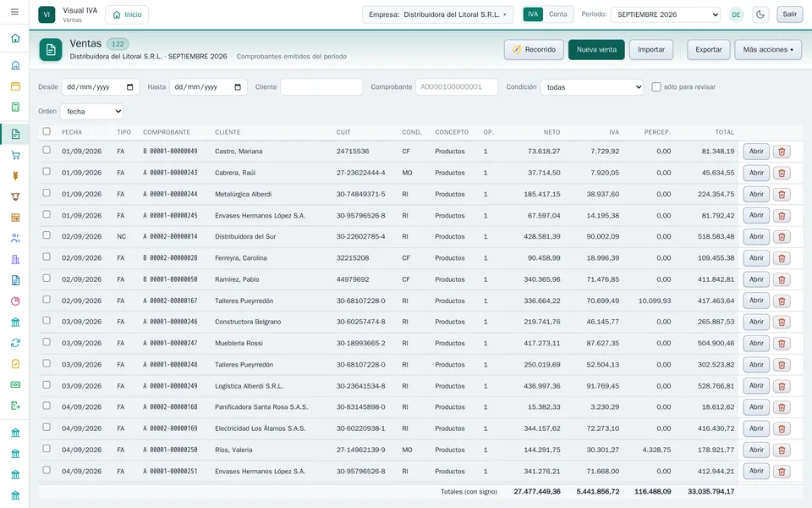Image resolution: width=812 pixels, height=508 pixels.
Task: Open the cow head icon in the sidebar
Action: [x=15, y=197]
